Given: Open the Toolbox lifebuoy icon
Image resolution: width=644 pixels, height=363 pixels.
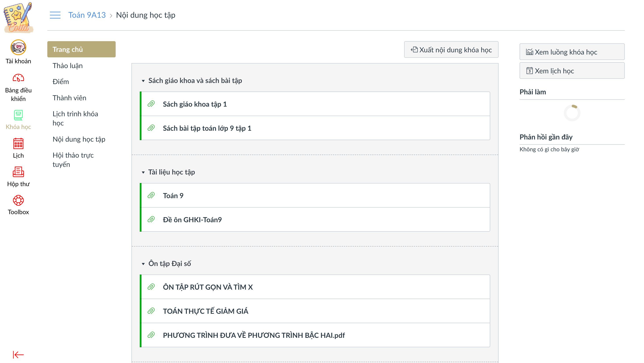Looking at the screenshot, I should click(x=18, y=200).
